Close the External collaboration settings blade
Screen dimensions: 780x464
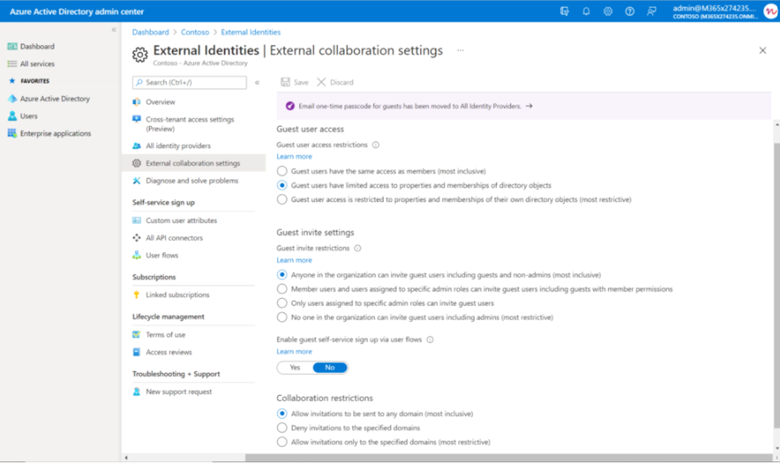[763, 50]
